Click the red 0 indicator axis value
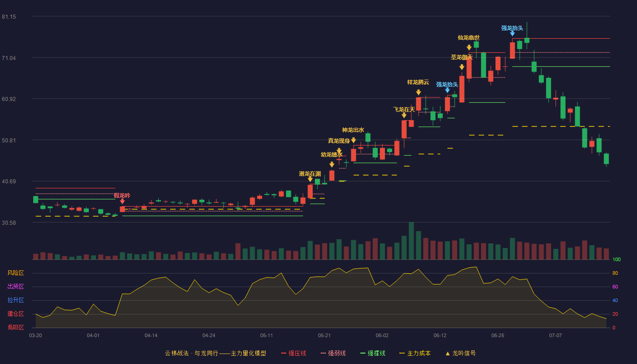637x364 pixels. [x=614, y=328]
